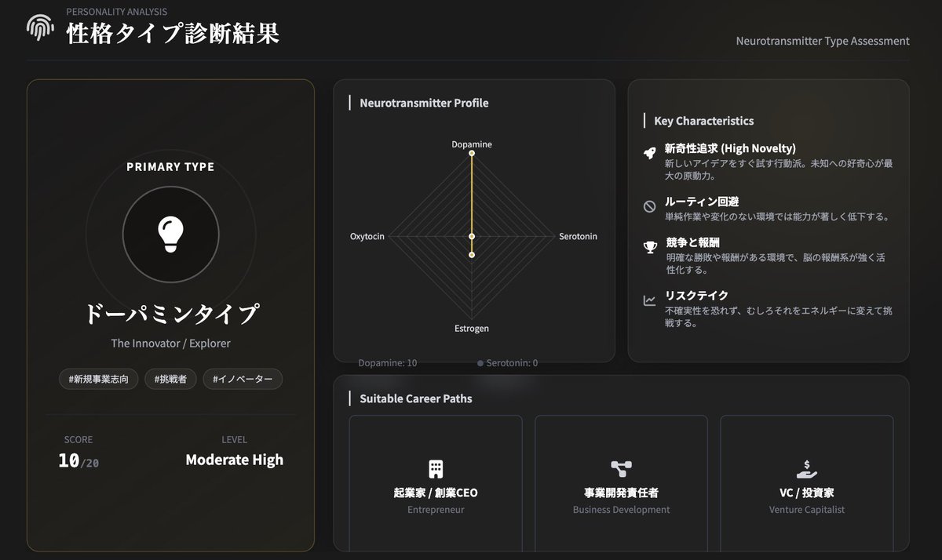Click the Key Characteristics panel heading
Viewport: 942px width, 560px height.
[704, 121]
